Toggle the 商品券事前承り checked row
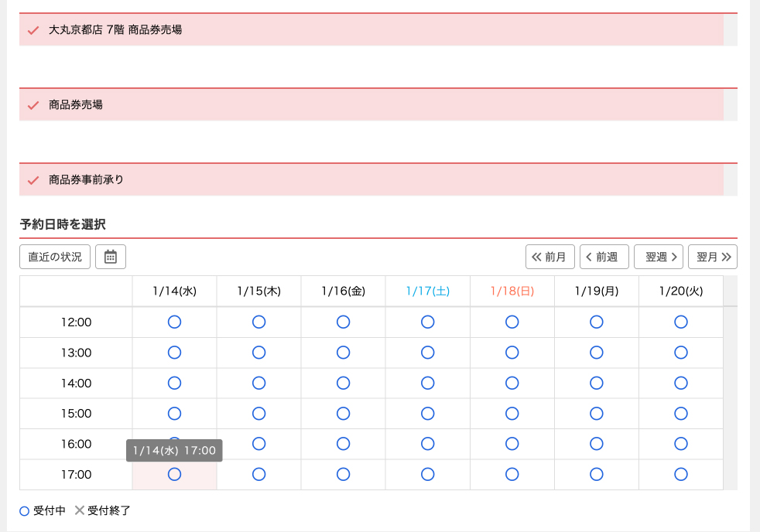This screenshot has width=760, height=532. point(371,180)
